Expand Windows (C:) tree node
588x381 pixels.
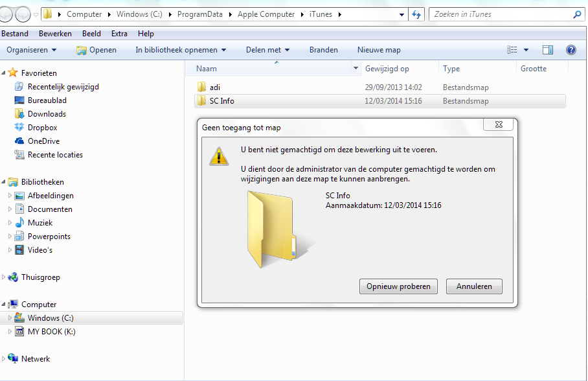tap(10, 317)
